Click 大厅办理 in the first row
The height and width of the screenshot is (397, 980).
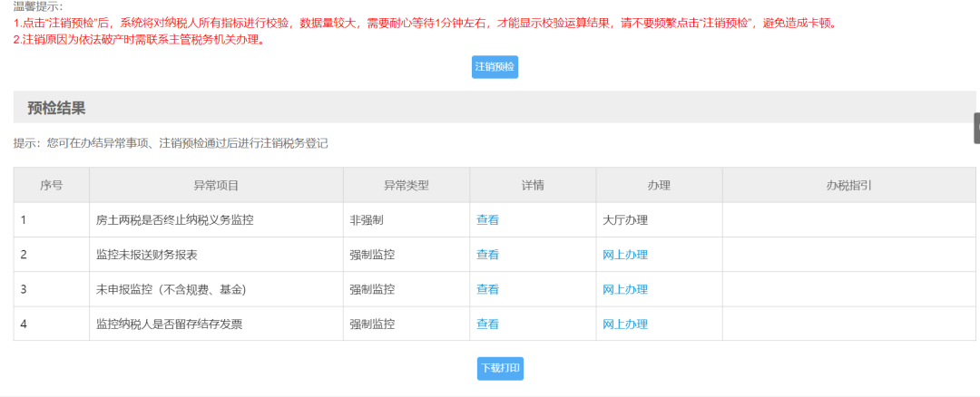pyautogui.click(x=625, y=219)
